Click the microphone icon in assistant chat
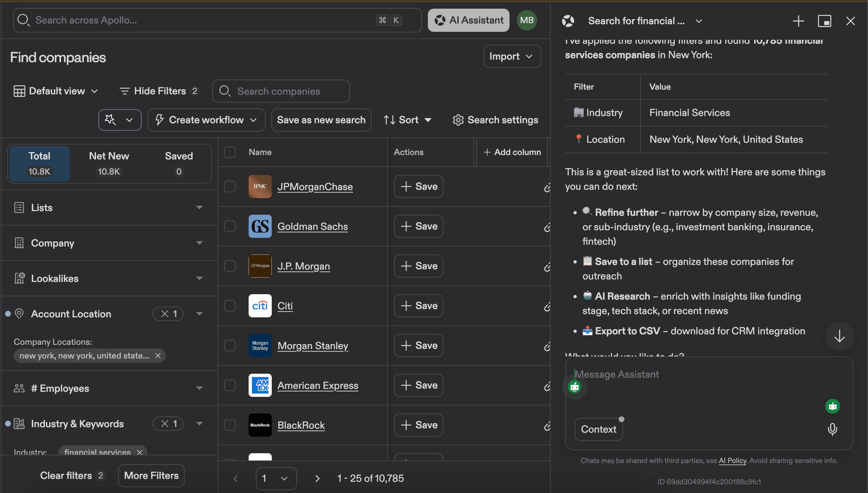 832,429
